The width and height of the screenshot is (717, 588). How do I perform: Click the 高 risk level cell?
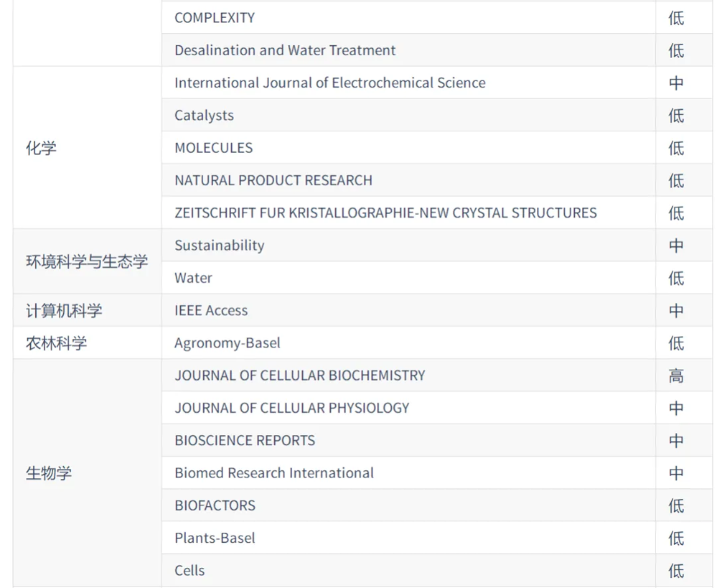(676, 375)
